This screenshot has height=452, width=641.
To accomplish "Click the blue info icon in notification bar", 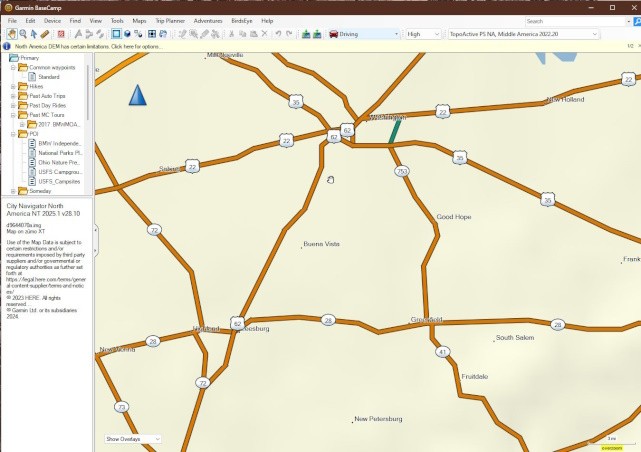I will pyautogui.click(x=7, y=46).
